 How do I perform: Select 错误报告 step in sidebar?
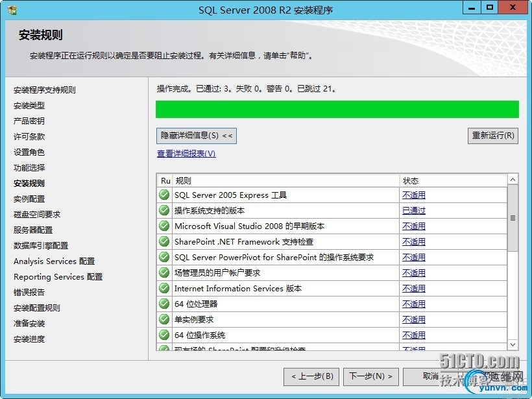29,292
